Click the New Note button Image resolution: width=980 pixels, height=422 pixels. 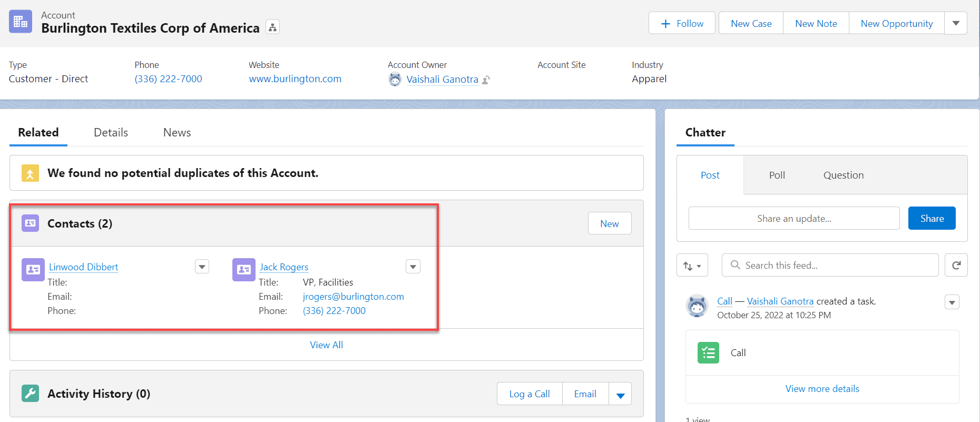[816, 24]
